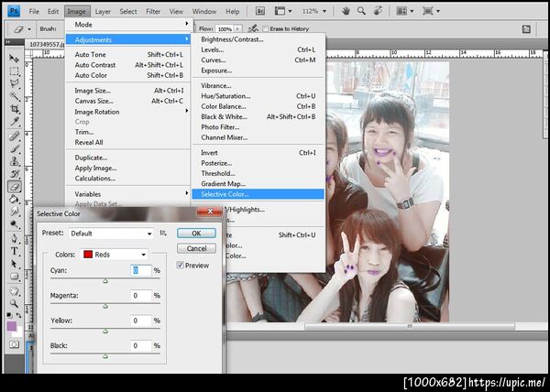Click Cancel in the Selective Color dialog

coord(195,248)
